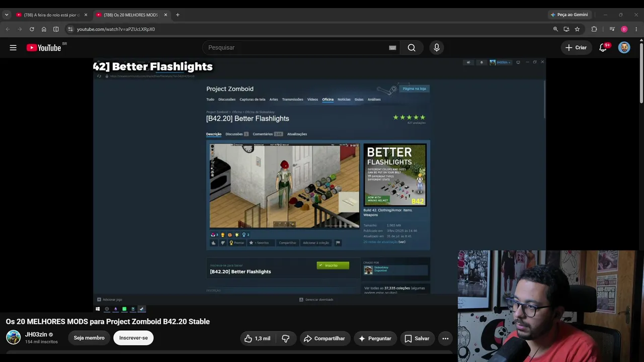Open the Chrome media controls icon
The width and height of the screenshot is (644, 362).
612,29
